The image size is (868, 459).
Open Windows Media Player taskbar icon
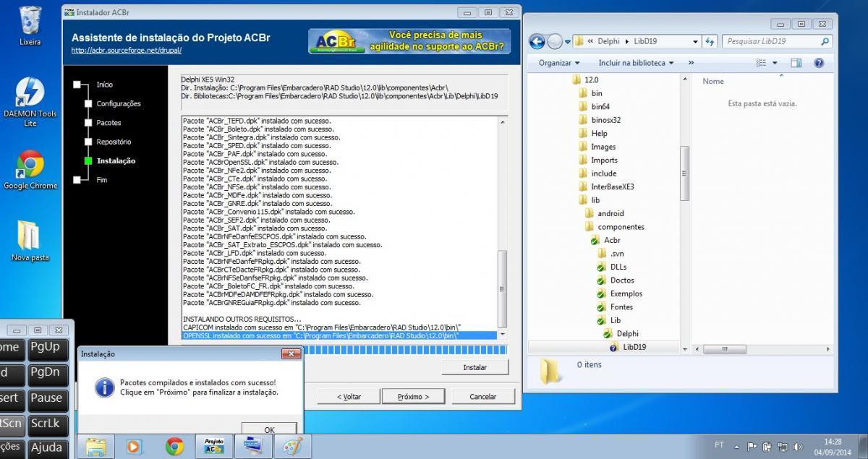coord(135,446)
